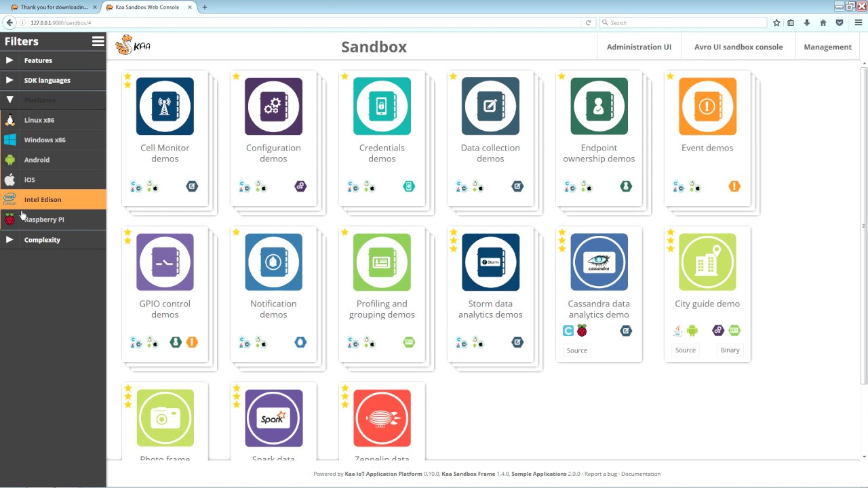868x488 pixels.
Task: Open the Configuration demos gear icon
Action: pyautogui.click(x=273, y=106)
